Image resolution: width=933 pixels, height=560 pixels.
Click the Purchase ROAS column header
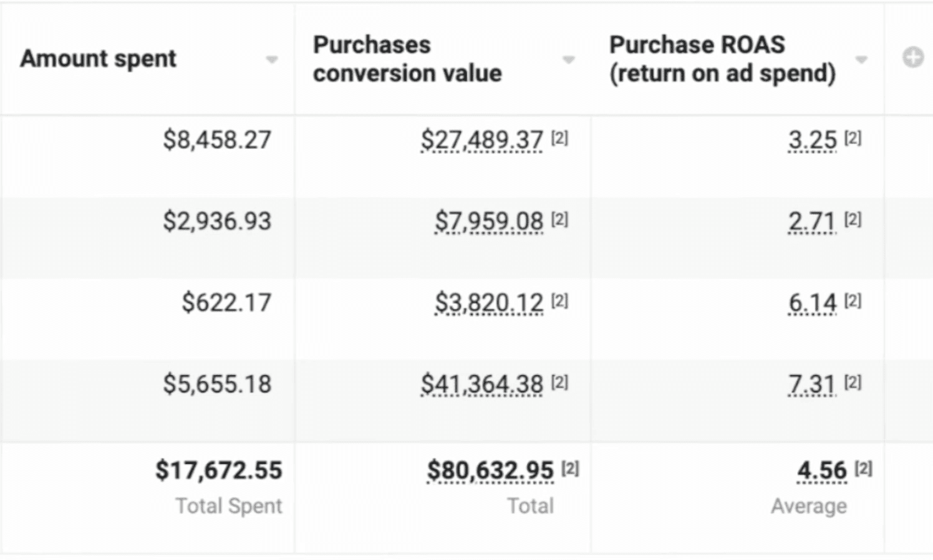pyautogui.click(x=722, y=59)
